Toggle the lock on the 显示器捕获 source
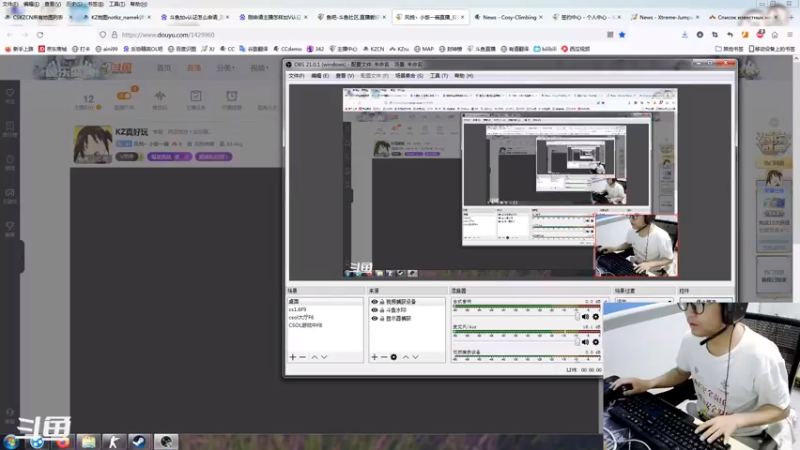 click(382, 318)
